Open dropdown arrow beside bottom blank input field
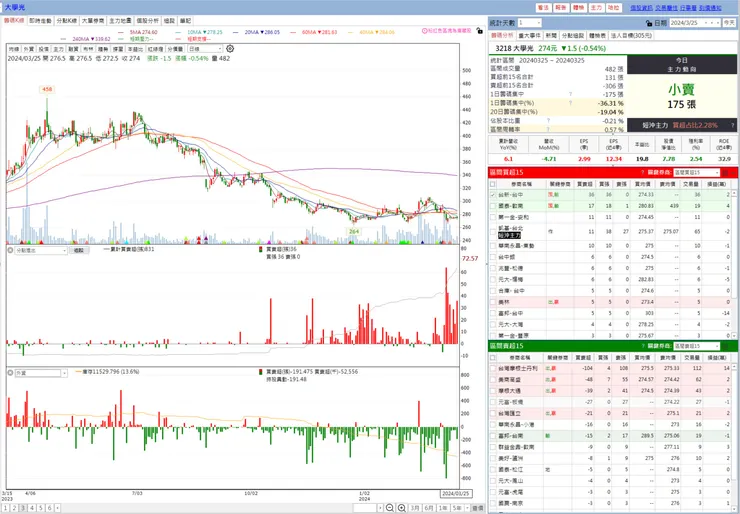 click(x=380, y=508)
